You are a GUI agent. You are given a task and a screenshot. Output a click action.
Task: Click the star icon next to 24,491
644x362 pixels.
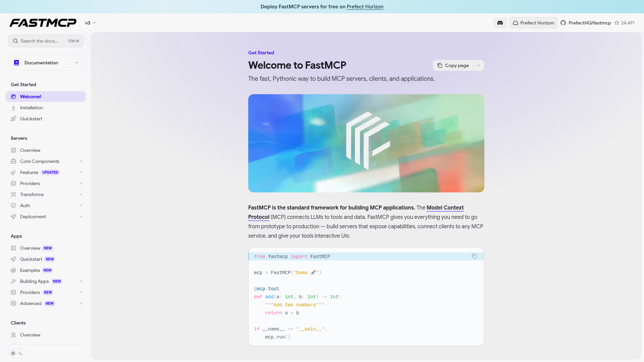coord(618,23)
